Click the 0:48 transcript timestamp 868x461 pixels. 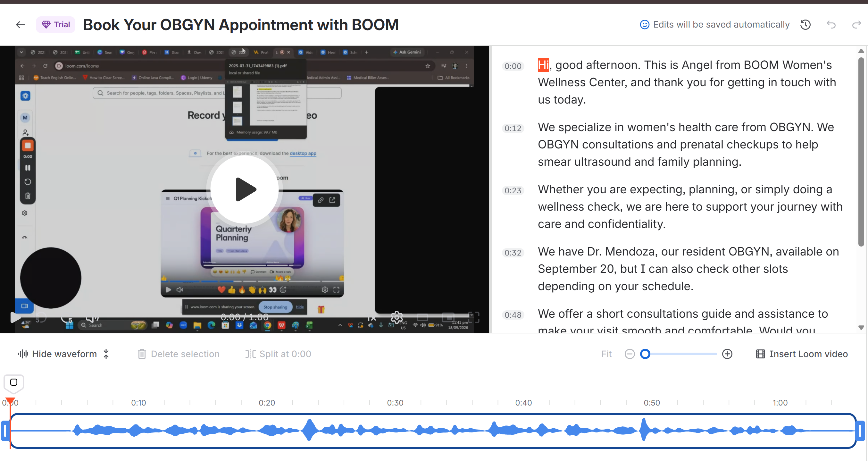(513, 315)
